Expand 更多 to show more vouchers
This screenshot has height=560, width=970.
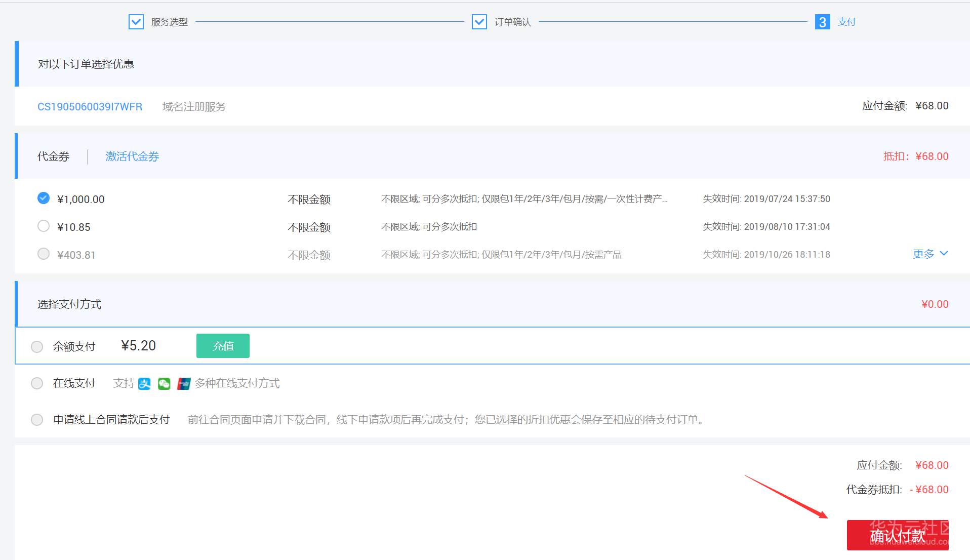pos(931,254)
